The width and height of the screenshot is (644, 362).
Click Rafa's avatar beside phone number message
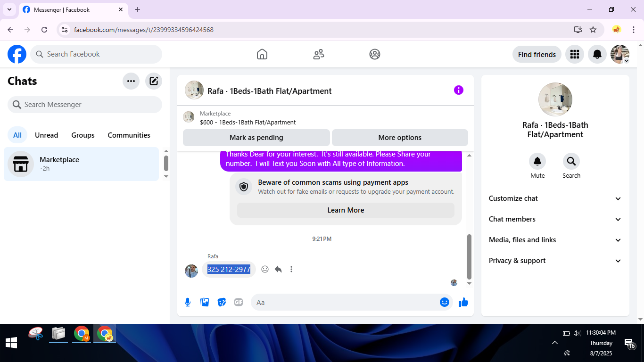[x=191, y=271]
